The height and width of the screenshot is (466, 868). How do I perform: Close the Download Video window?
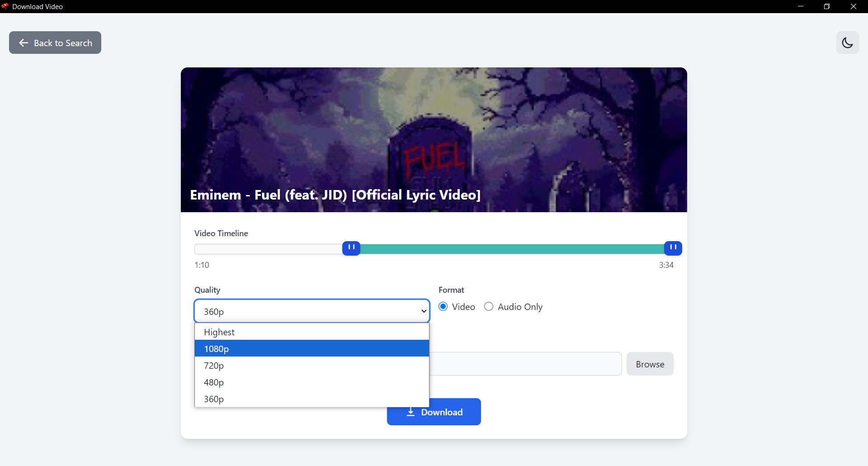pos(854,6)
